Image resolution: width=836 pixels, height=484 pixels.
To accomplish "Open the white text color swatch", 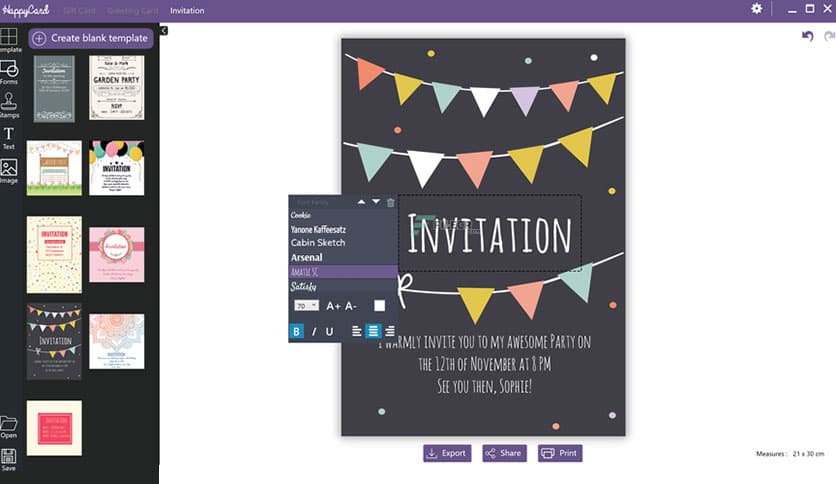I will 379,306.
